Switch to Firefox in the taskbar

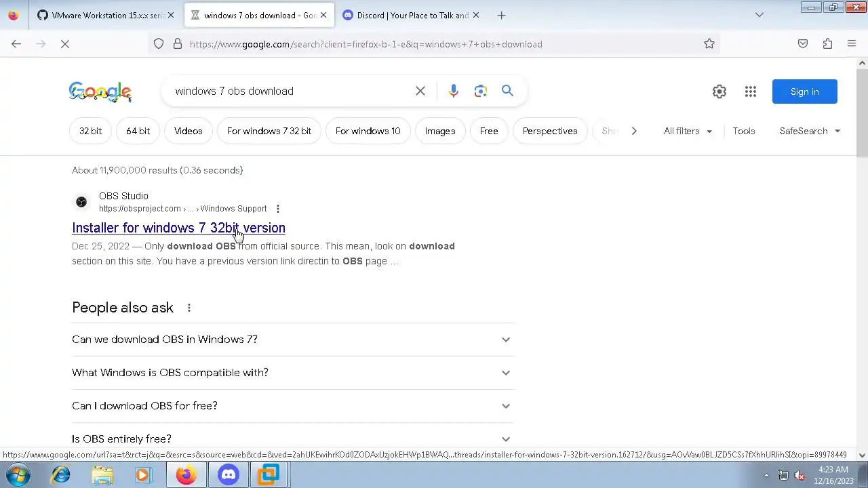click(x=186, y=475)
